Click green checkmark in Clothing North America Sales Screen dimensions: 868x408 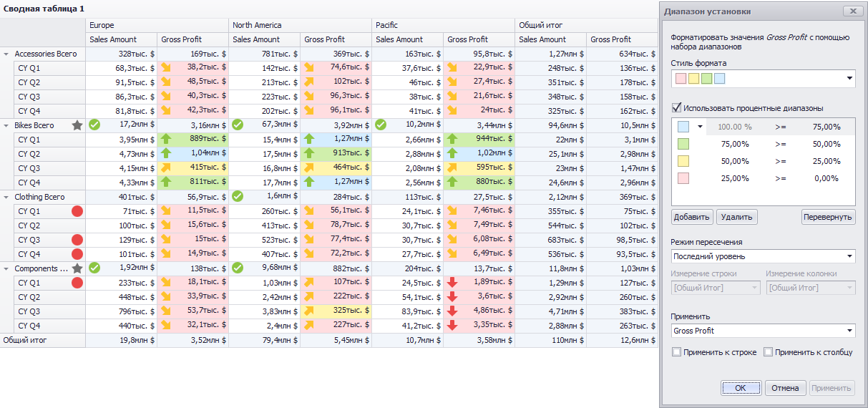[238, 196]
